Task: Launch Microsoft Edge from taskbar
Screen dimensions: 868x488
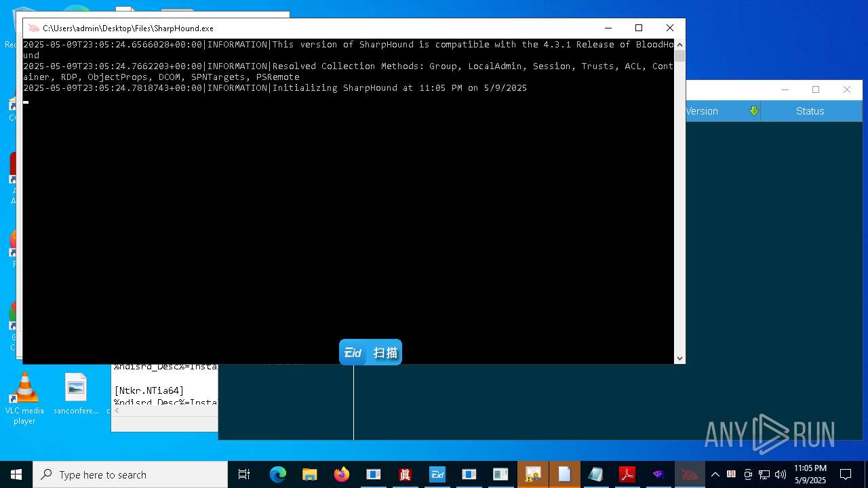Action: [x=278, y=474]
